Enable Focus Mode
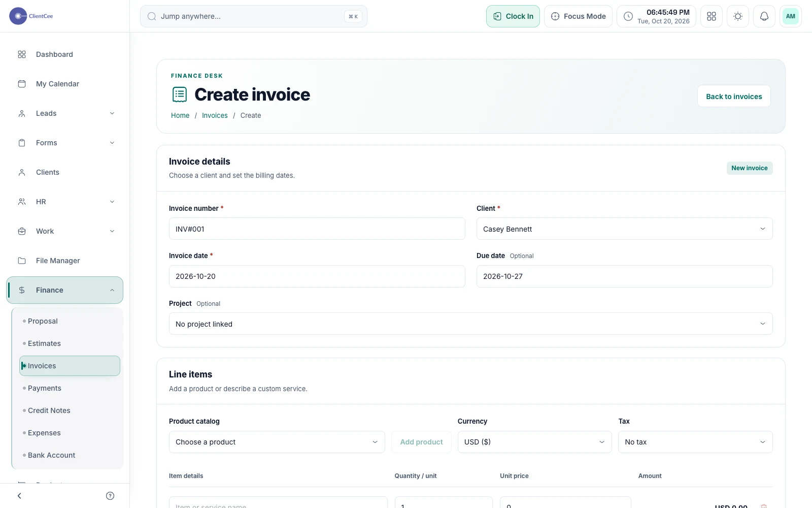 pyautogui.click(x=578, y=16)
